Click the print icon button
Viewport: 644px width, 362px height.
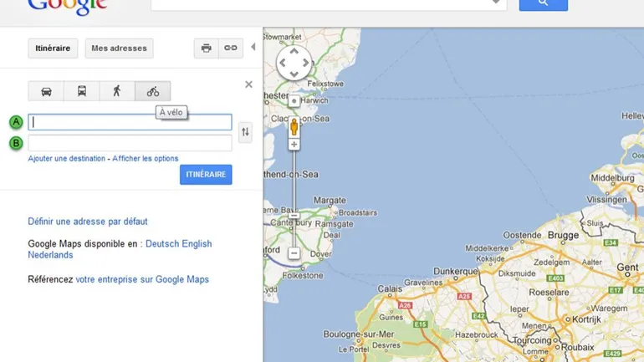click(x=207, y=48)
